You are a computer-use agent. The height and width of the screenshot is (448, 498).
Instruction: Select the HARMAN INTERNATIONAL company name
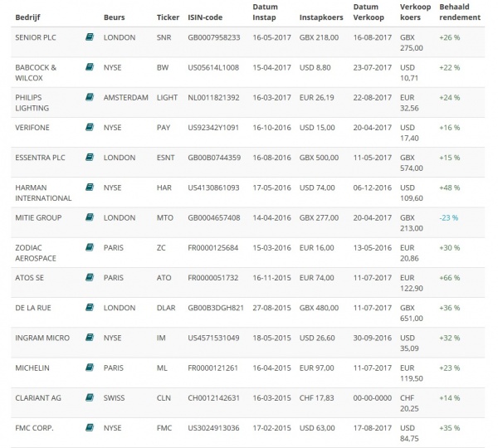tap(43, 192)
